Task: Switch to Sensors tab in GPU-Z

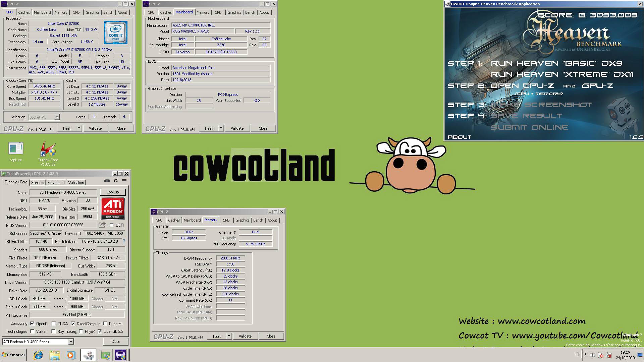Action: 38,183
